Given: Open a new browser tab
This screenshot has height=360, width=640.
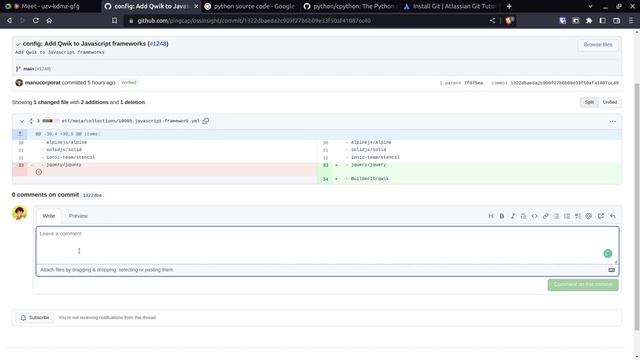Looking at the screenshot, I should 509,7.
